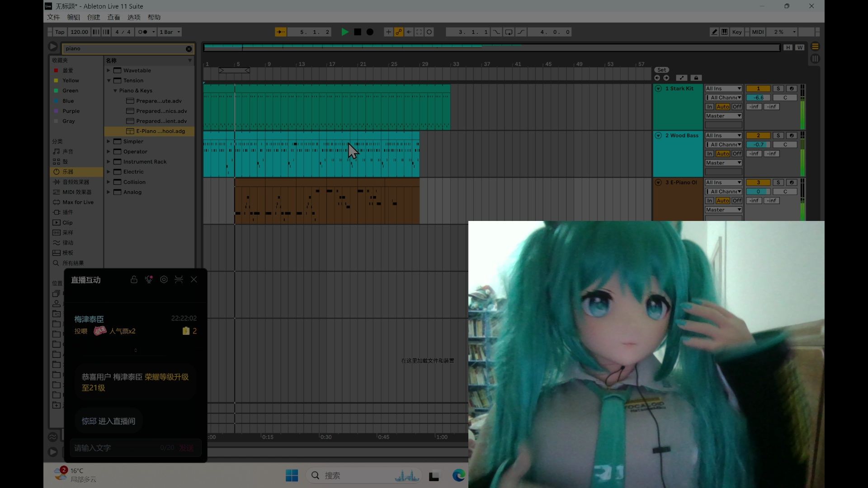
Task: Toggle the MIDI map mode button
Action: 758,32
